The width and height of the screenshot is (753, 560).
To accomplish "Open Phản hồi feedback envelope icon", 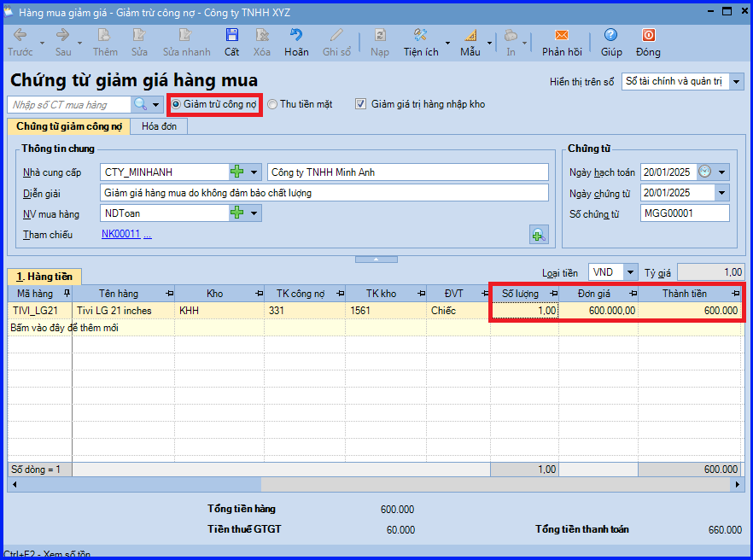I will [x=561, y=35].
